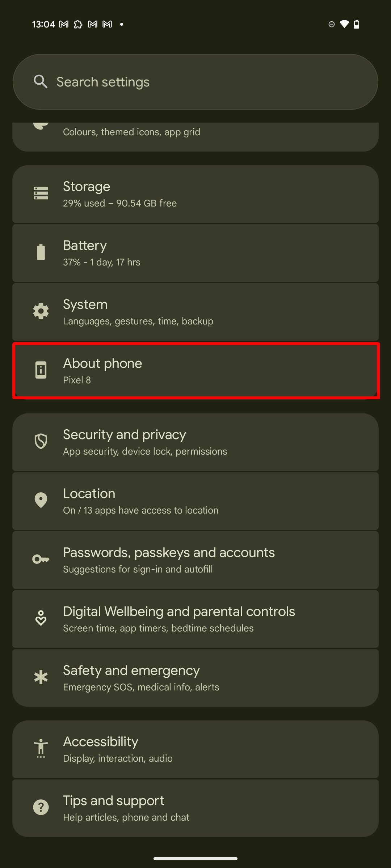
Task: Open About phone Pixel 8 entry
Action: coord(195,371)
